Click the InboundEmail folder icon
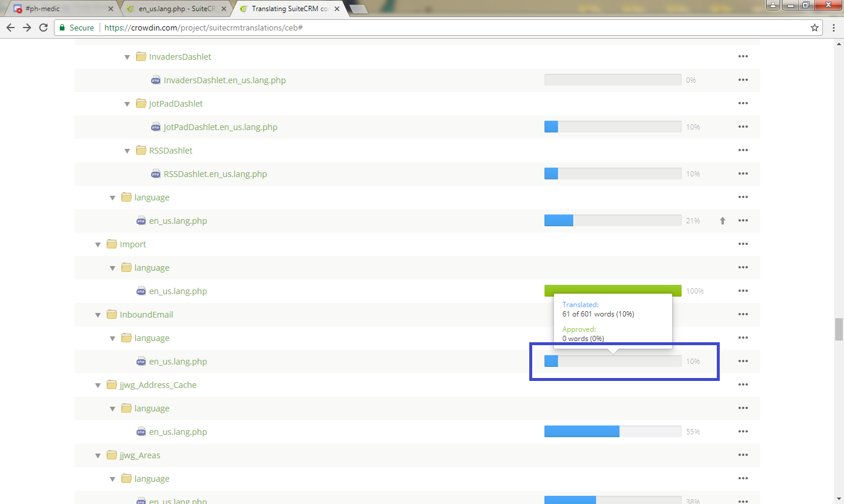Screen dimensions: 844x504 click(112, 314)
